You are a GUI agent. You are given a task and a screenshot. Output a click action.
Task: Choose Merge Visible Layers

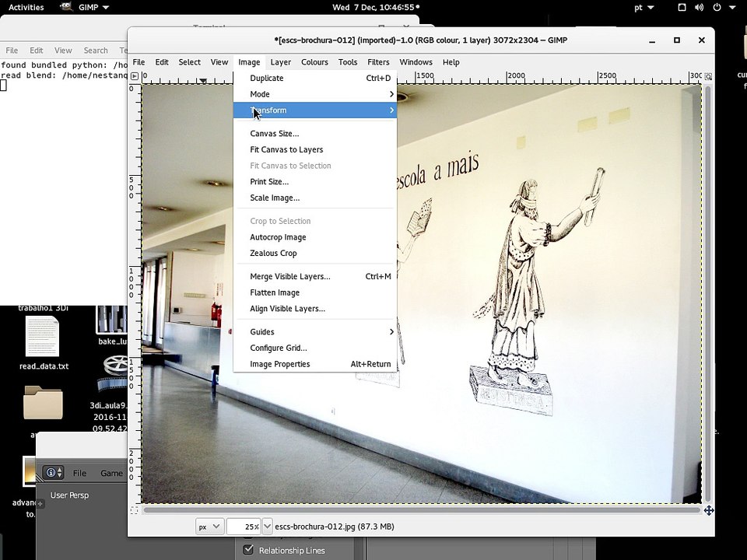315,276
